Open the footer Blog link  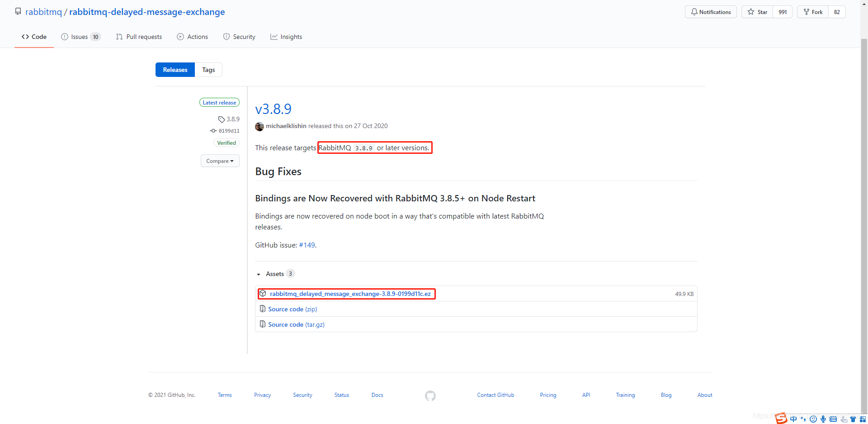(x=666, y=395)
